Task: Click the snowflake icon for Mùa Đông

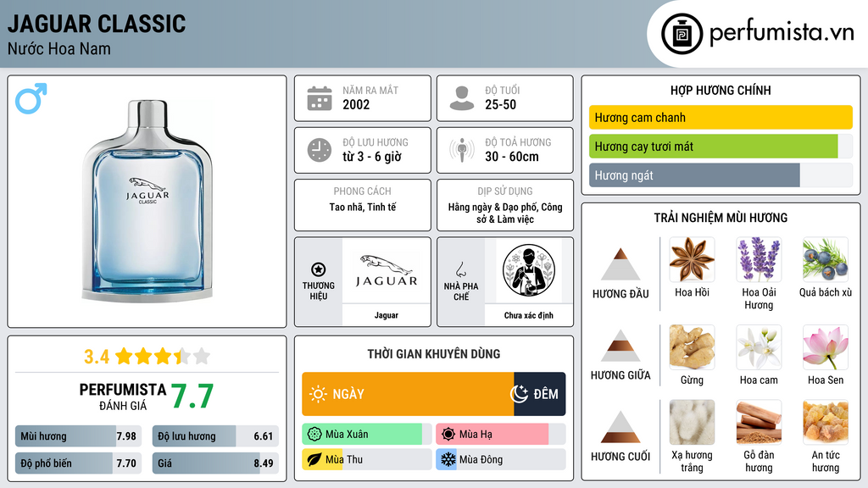Action: pos(448,459)
